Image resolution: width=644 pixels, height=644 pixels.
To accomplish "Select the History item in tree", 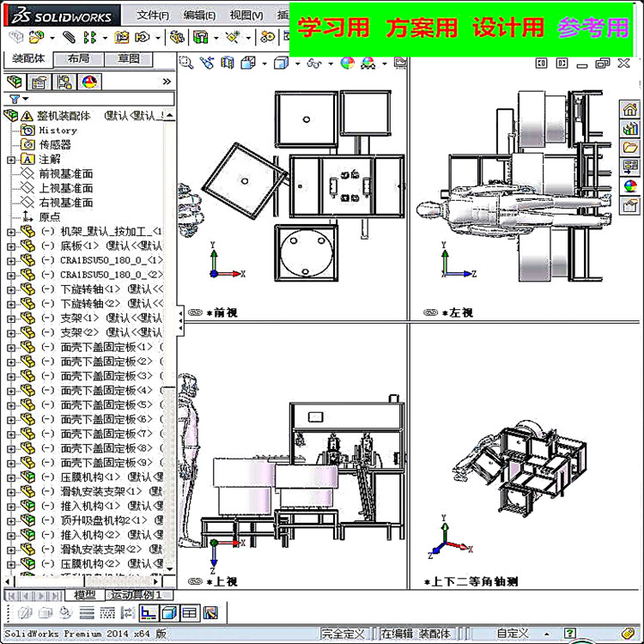I will [58, 131].
